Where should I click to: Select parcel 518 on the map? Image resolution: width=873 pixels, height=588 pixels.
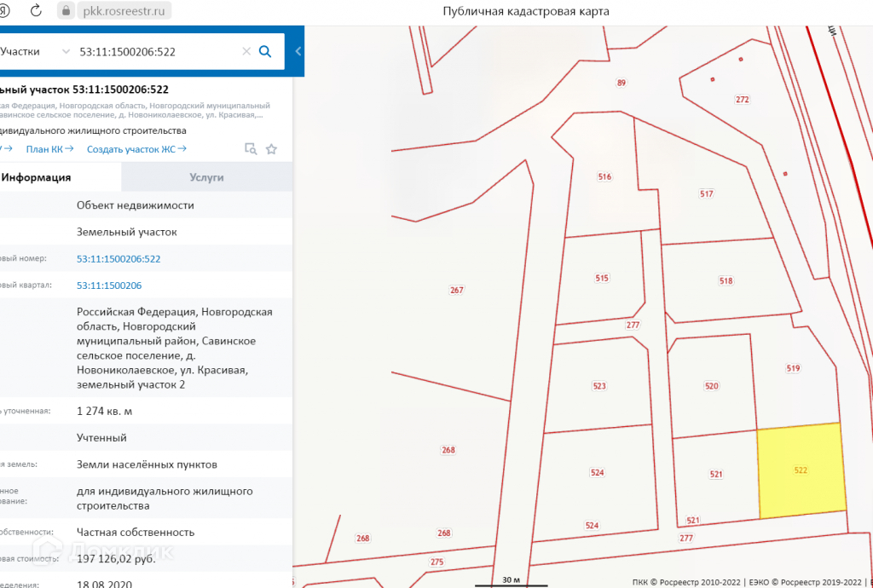pos(726,281)
